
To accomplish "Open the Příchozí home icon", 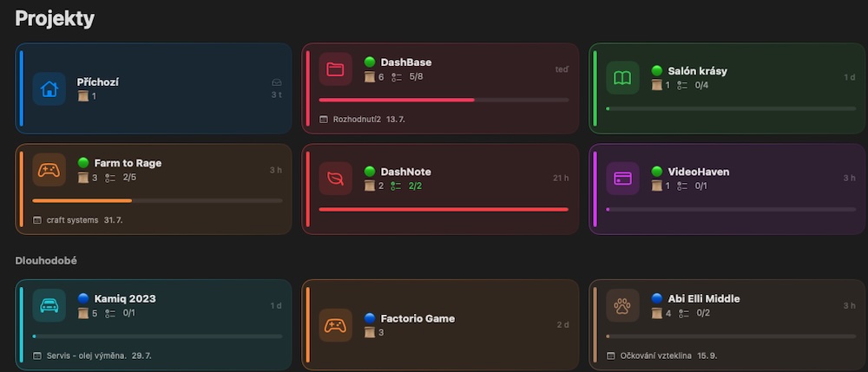I will (49, 88).
